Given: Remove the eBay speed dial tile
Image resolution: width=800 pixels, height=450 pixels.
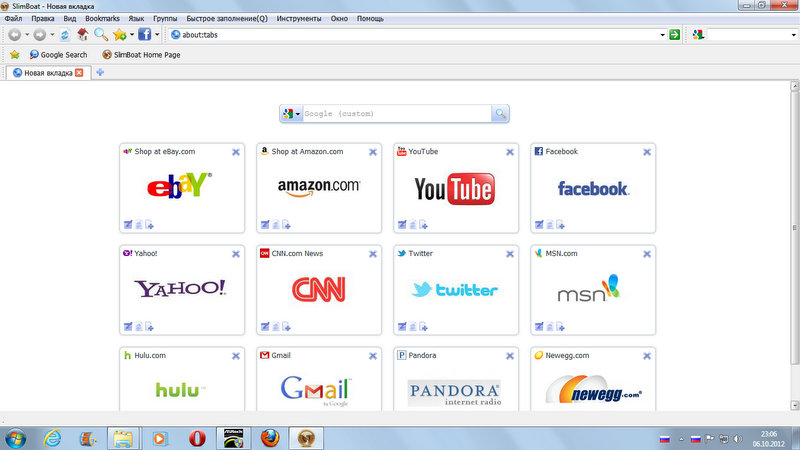Looking at the screenshot, I should coord(236,152).
